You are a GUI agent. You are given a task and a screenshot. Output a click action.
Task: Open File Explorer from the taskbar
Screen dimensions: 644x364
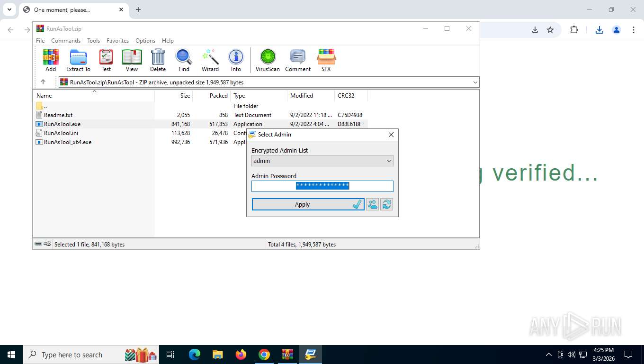click(218, 355)
